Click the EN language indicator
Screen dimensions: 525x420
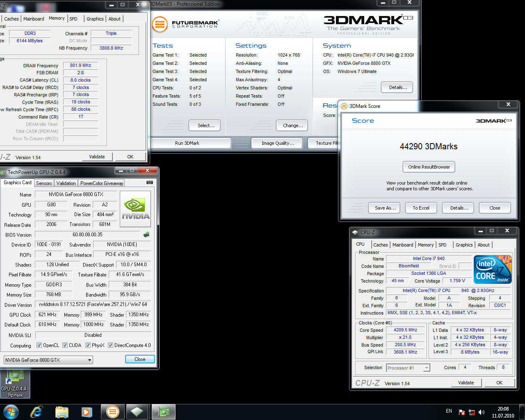tap(449, 411)
